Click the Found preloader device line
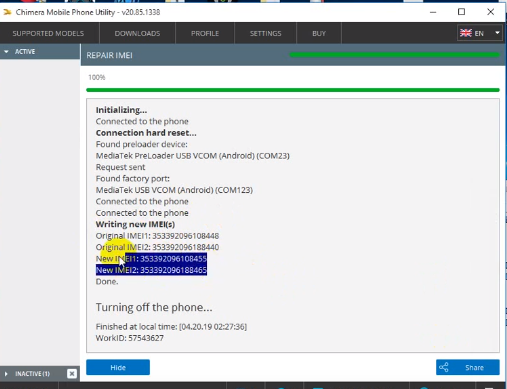 (x=142, y=144)
